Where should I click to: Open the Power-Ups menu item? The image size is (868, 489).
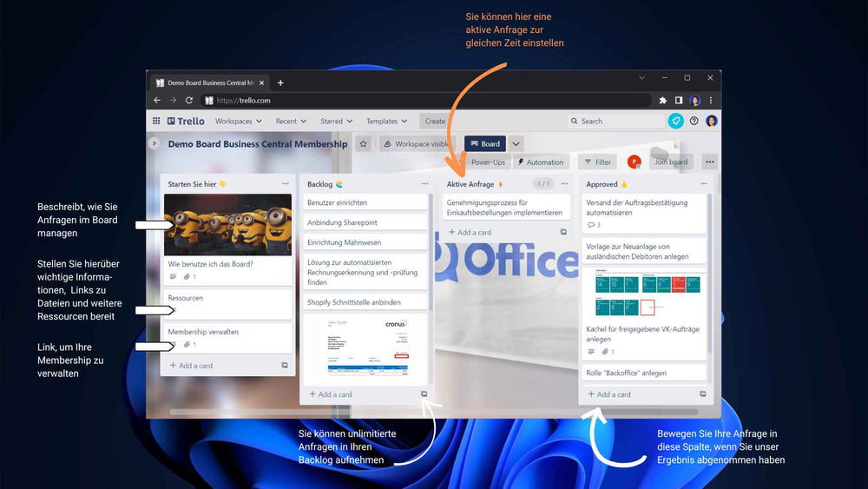pos(488,162)
